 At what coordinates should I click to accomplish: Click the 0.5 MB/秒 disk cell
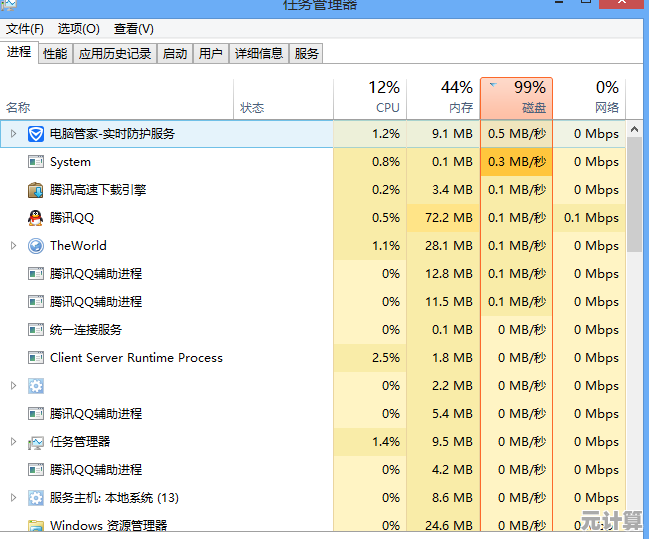coord(517,134)
